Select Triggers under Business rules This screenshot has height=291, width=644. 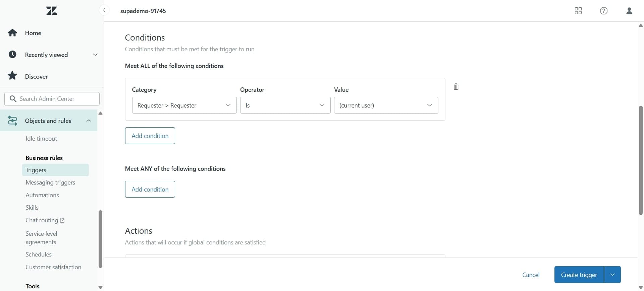pos(55,170)
